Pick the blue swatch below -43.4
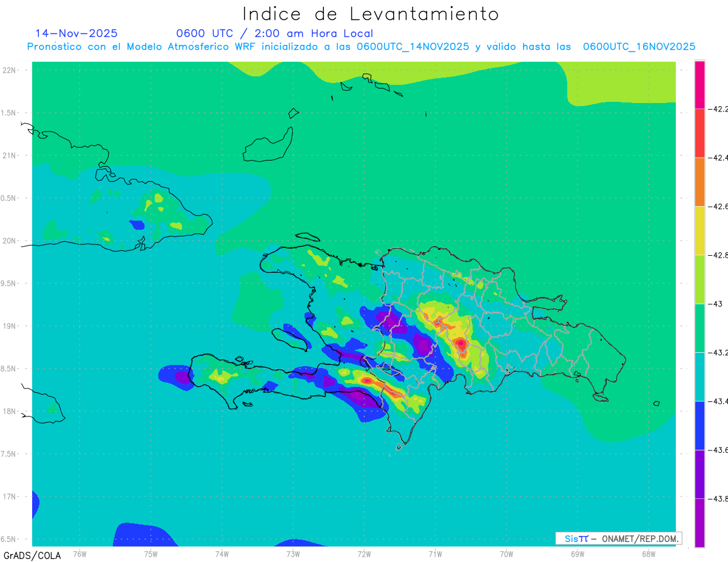This screenshot has height=562, width=728. point(699,426)
